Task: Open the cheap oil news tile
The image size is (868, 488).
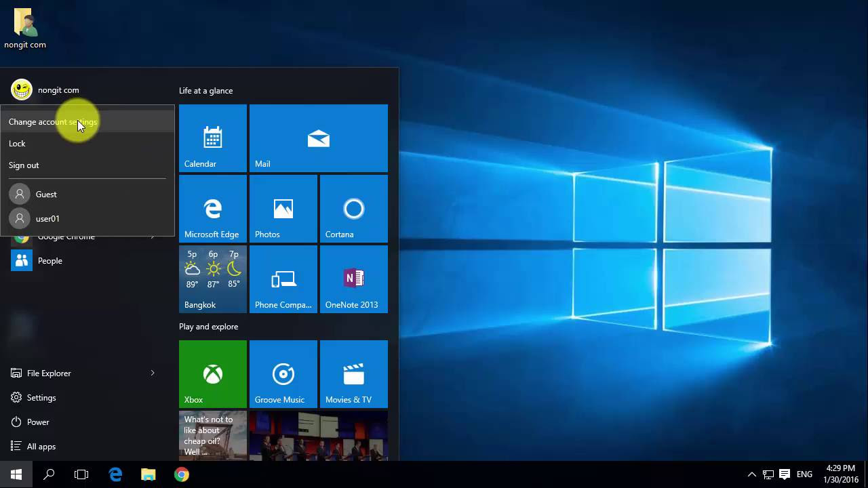Action: 213,436
